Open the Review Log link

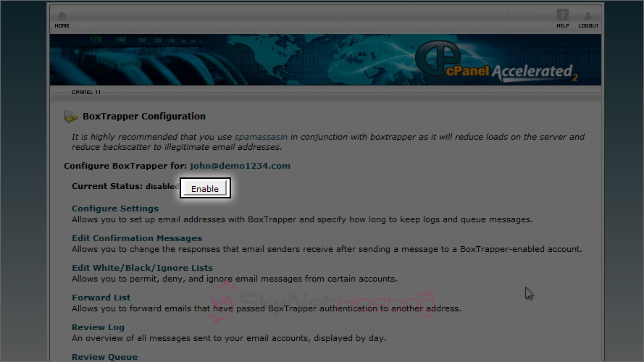pyautogui.click(x=98, y=327)
